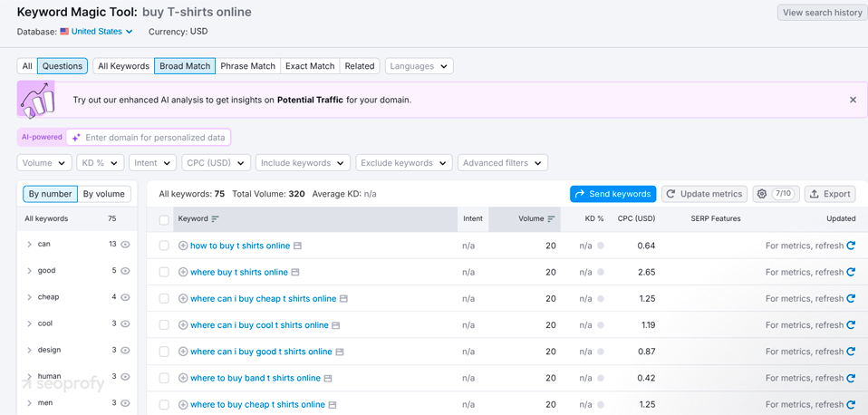Open the KD % filter dropdown
Screen dimensions: 868x415
point(101,163)
